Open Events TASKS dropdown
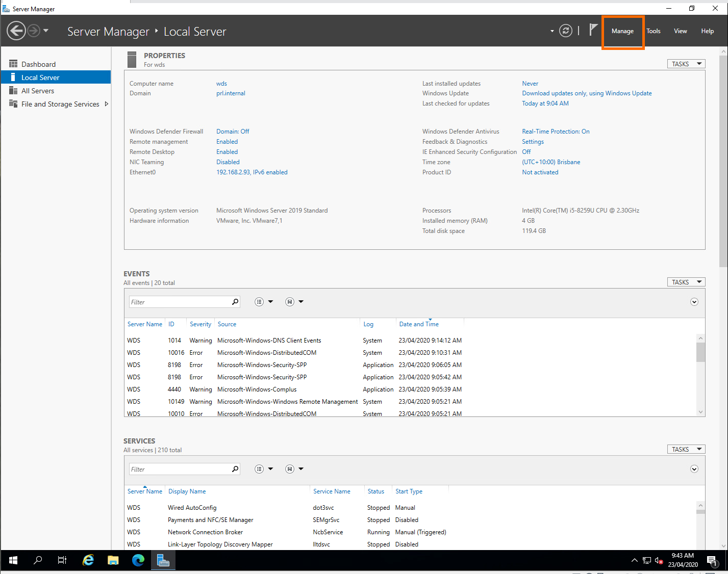 [x=686, y=282]
